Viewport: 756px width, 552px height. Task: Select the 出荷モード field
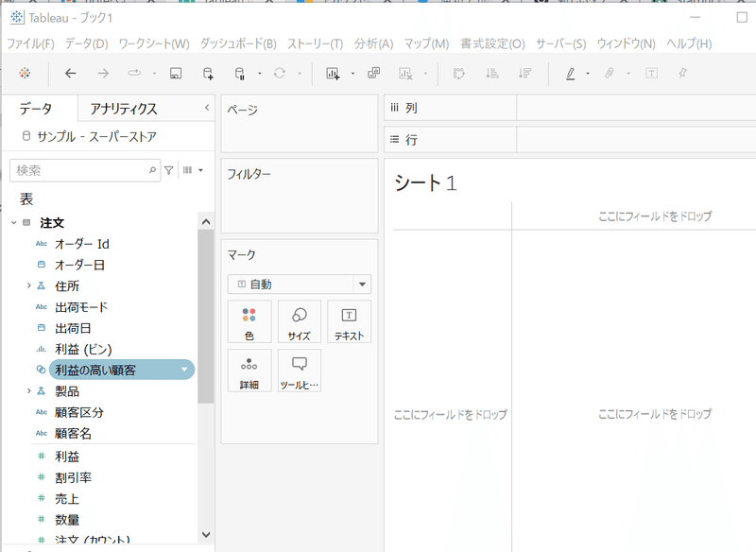point(81,307)
